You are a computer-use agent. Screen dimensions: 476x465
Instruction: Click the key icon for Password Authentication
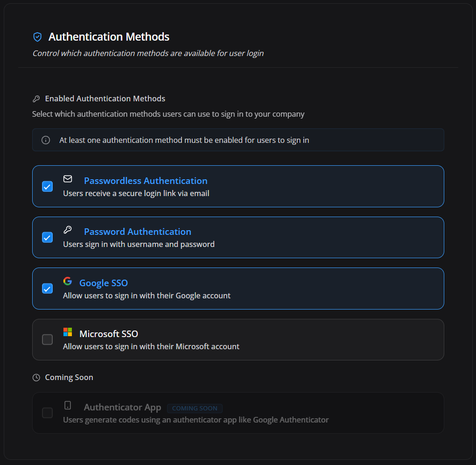point(68,230)
